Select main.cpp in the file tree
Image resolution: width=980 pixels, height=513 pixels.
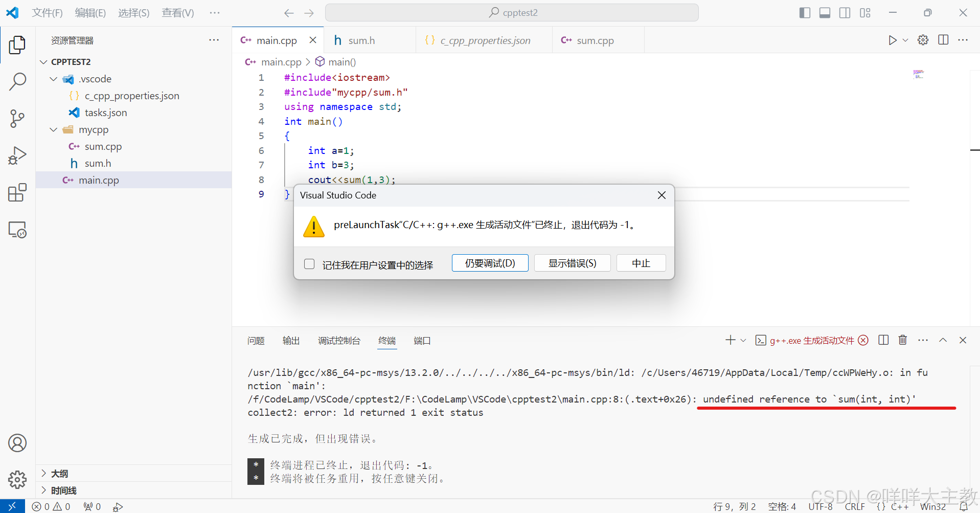pyautogui.click(x=133, y=180)
